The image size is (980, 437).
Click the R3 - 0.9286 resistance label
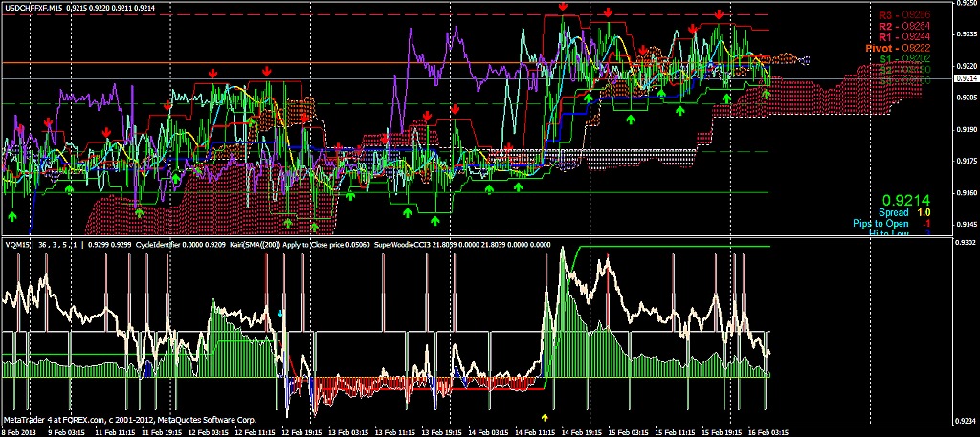pyautogui.click(x=905, y=15)
